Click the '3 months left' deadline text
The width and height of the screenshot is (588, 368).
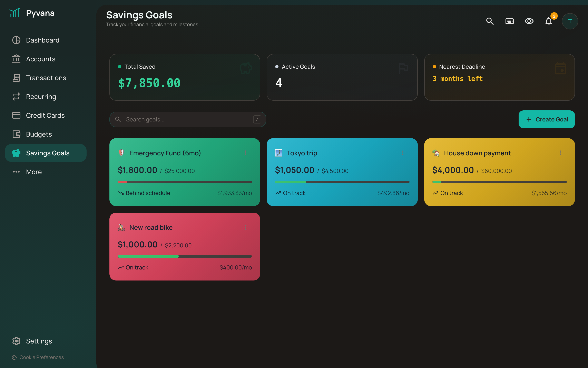point(458,79)
